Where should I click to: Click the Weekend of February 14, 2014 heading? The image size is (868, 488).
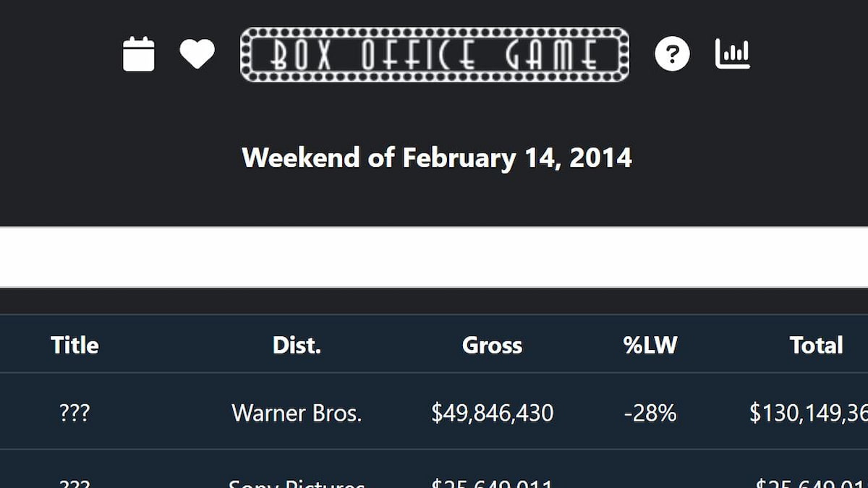point(437,158)
